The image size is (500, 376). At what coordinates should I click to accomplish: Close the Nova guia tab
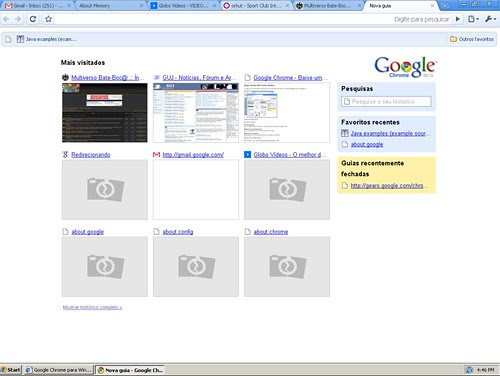tap(432, 6)
